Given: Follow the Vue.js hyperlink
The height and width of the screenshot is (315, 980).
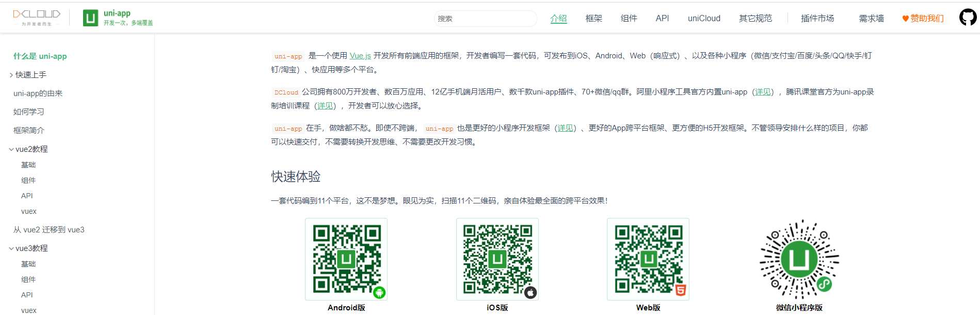Looking at the screenshot, I should [360, 56].
